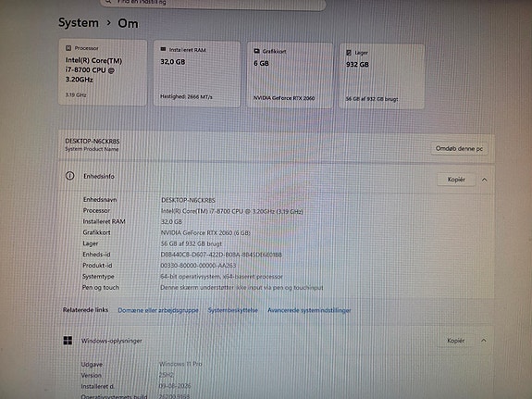
Task: Open Avancerede systemindstillinger link
Action: (309, 310)
